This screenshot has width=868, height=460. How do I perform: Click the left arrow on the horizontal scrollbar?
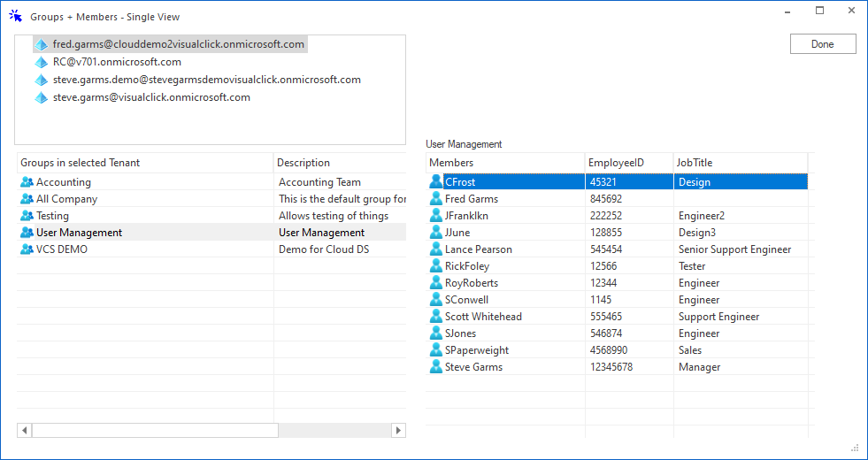(x=24, y=430)
